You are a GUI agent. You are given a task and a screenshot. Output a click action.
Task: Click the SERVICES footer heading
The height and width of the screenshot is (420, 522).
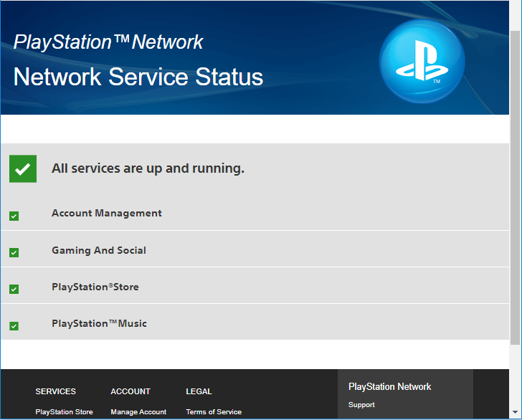pos(56,391)
